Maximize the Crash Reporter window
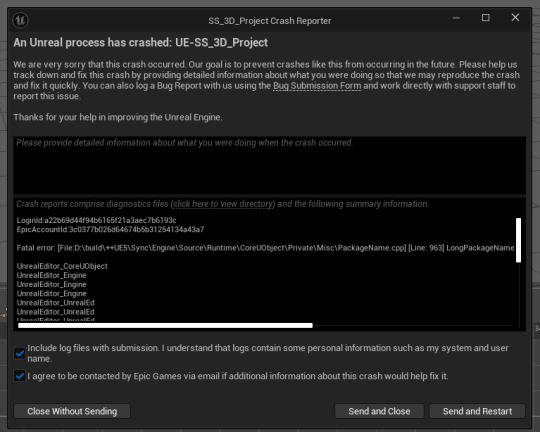540x432 pixels. (486, 18)
